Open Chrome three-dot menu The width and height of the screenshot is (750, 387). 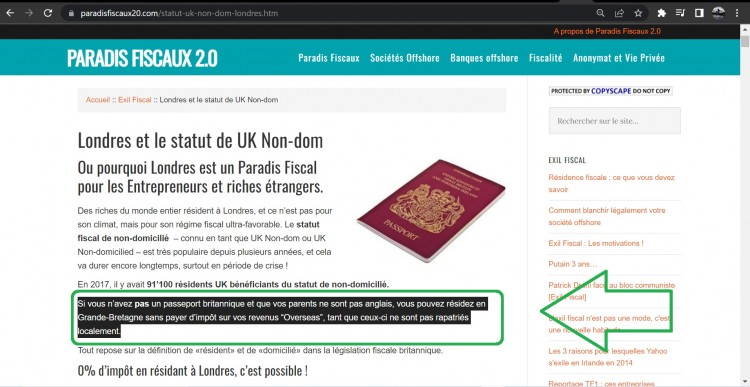pos(737,13)
